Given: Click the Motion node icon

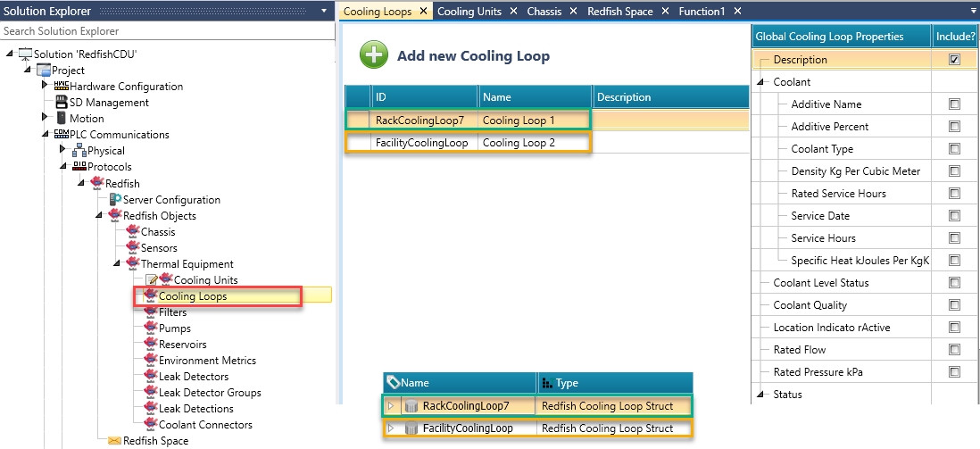Looking at the screenshot, I should coord(61,119).
